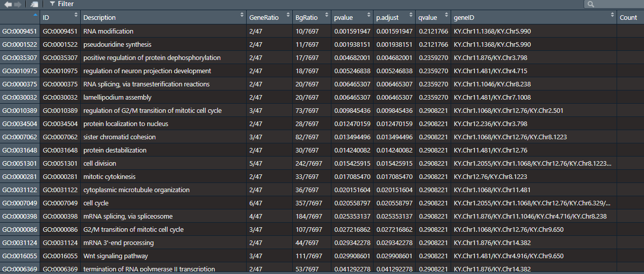Select row name GO:0009451

tap(20, 31)
